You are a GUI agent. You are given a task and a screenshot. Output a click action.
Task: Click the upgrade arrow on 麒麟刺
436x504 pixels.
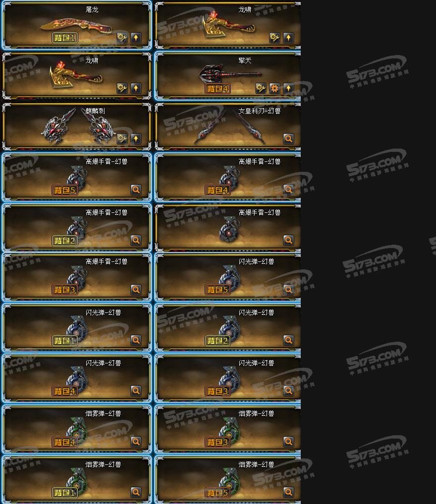pos(136,139)
